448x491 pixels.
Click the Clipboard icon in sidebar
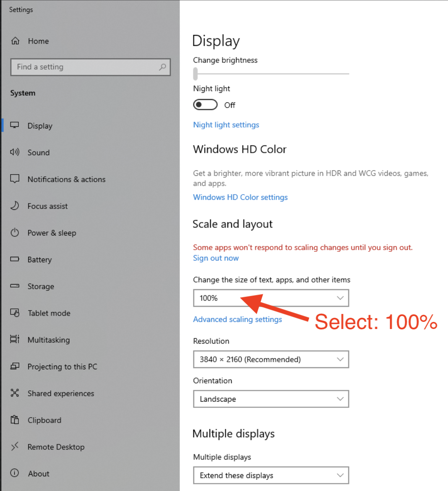[x=15, y=420]
